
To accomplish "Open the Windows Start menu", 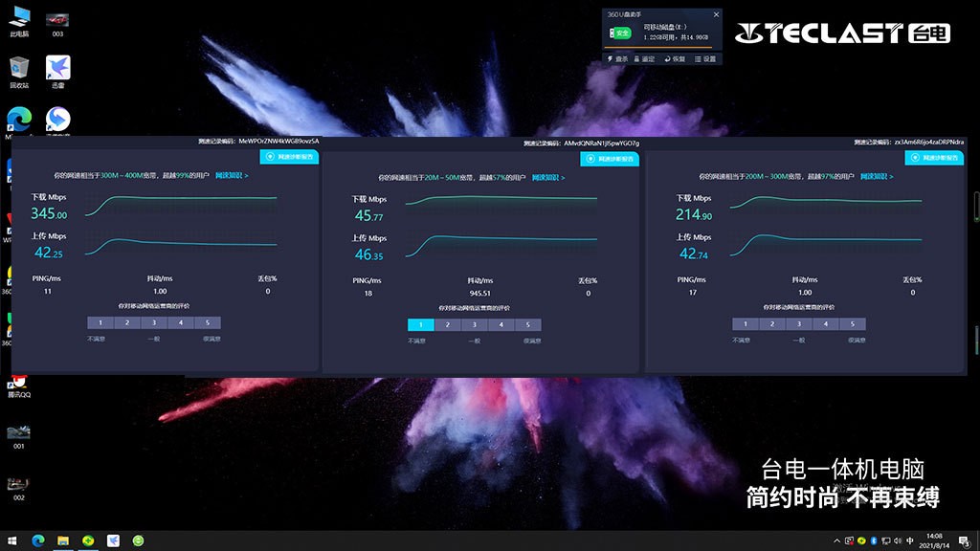I will [11, 540].
